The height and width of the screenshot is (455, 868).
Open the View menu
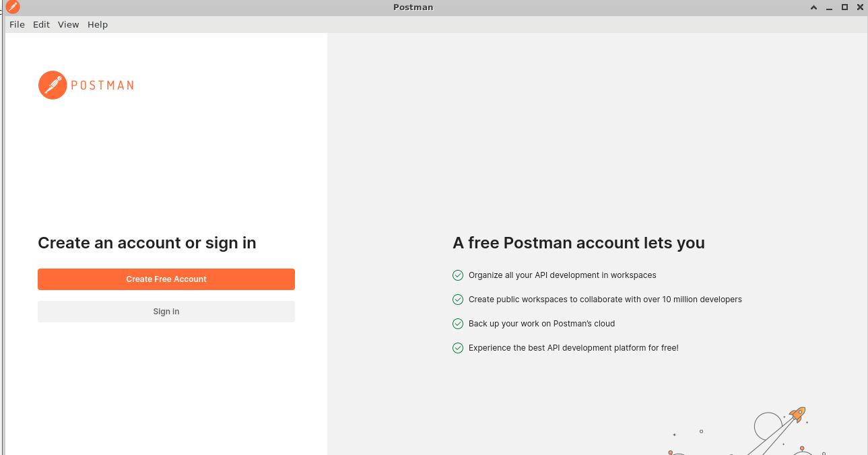click(68, 24)
